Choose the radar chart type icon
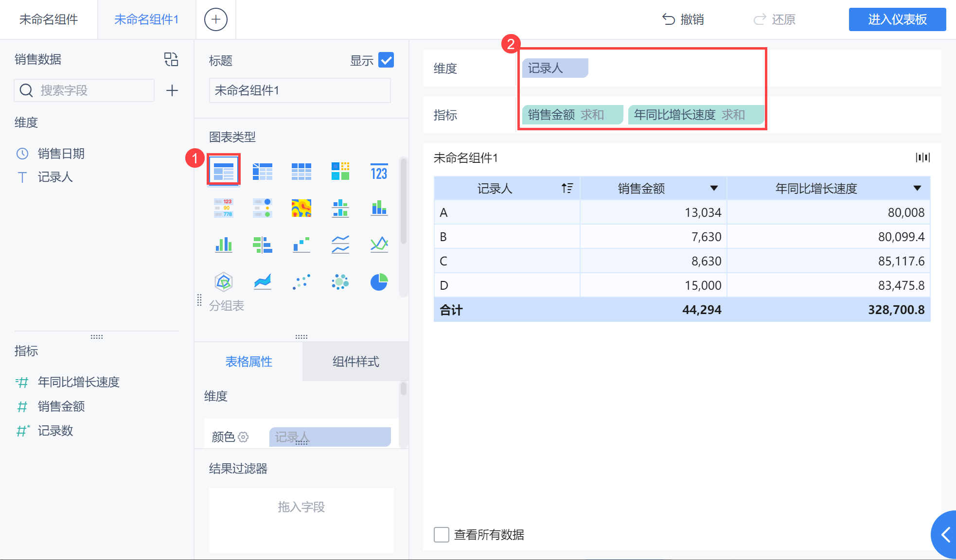 [223, 281]
